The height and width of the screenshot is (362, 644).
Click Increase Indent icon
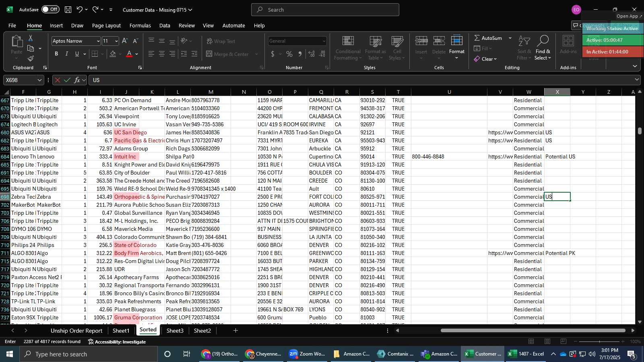(194, 53)
